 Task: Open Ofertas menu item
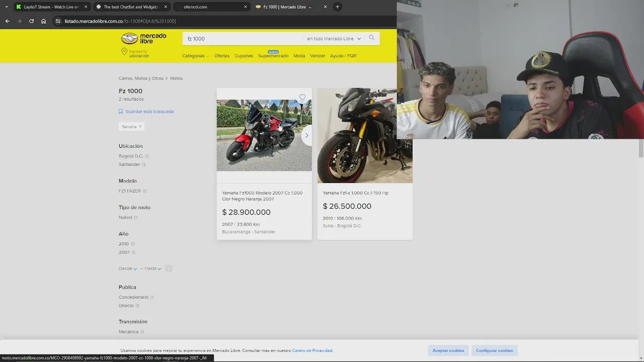[222, 56]
